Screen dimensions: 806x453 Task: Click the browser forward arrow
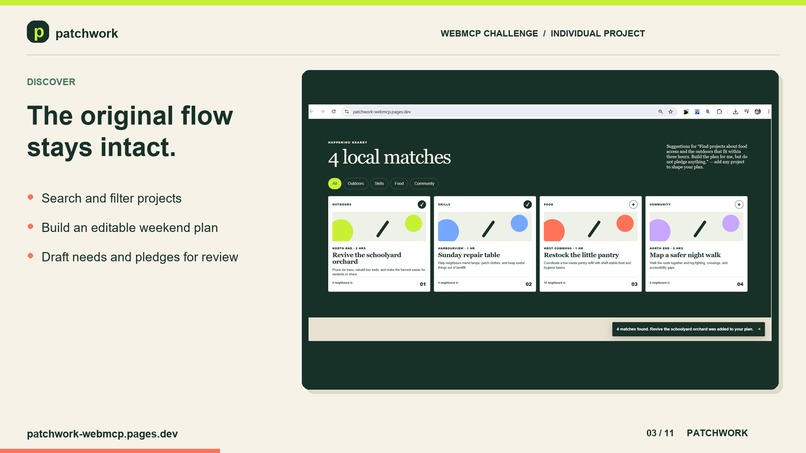tap(322, 112)
